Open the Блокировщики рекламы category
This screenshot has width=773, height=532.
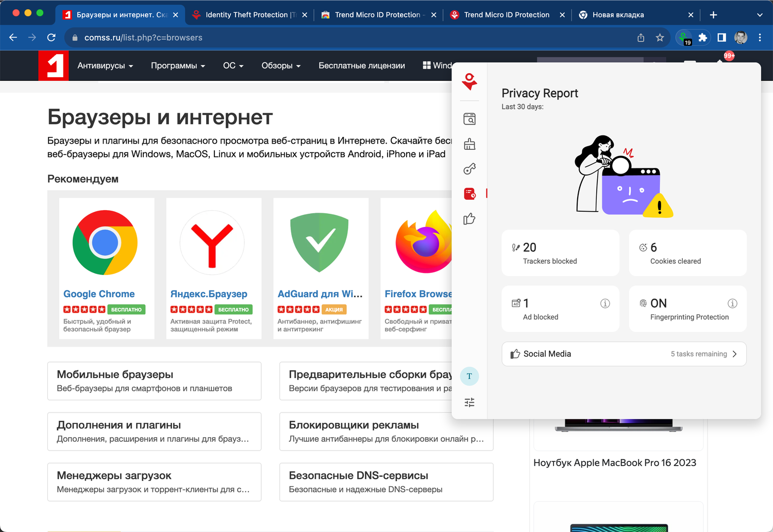[x=386, y=432]
